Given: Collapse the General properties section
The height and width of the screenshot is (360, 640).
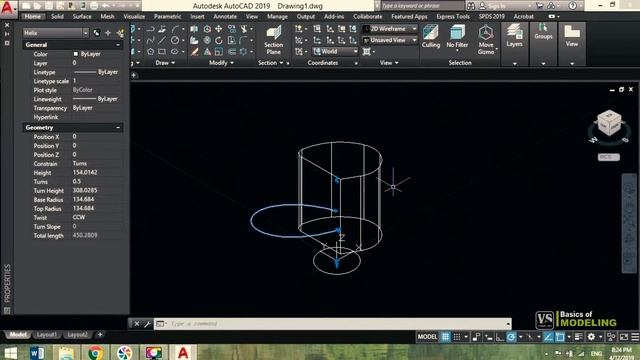Looking at the screenshot, I should coord(118,45).
